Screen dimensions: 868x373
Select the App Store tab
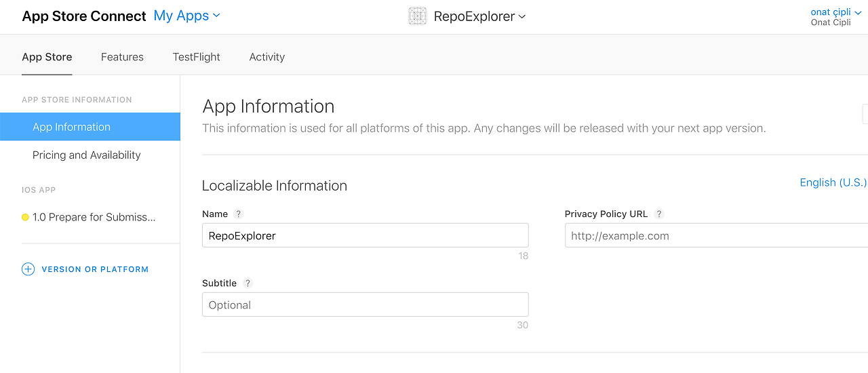[x=47, y=57]
